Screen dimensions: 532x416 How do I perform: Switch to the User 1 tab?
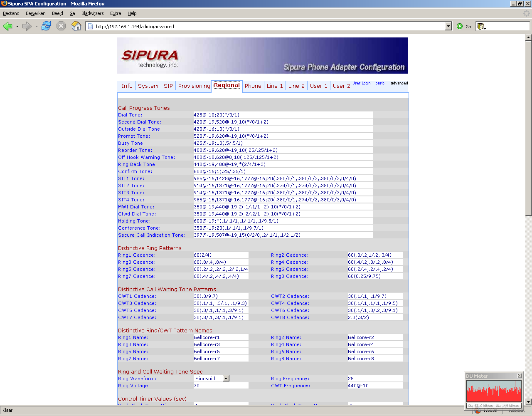pyautogui.click(x=319, y=86)
